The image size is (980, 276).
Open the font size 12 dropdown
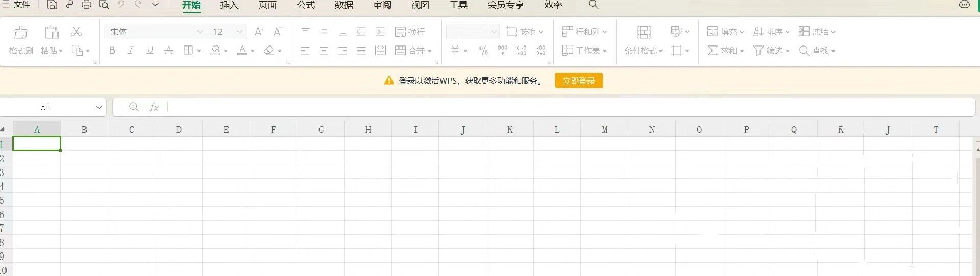click(239, 32)
